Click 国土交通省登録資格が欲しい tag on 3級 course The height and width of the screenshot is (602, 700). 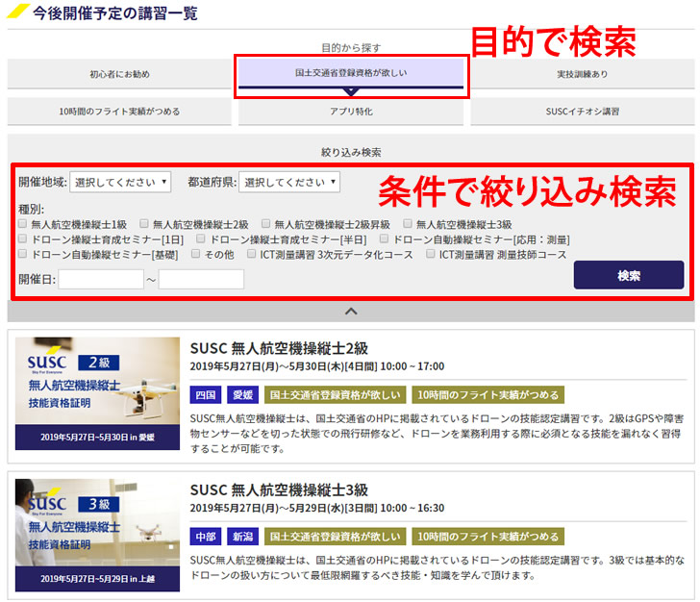point(336,537)
